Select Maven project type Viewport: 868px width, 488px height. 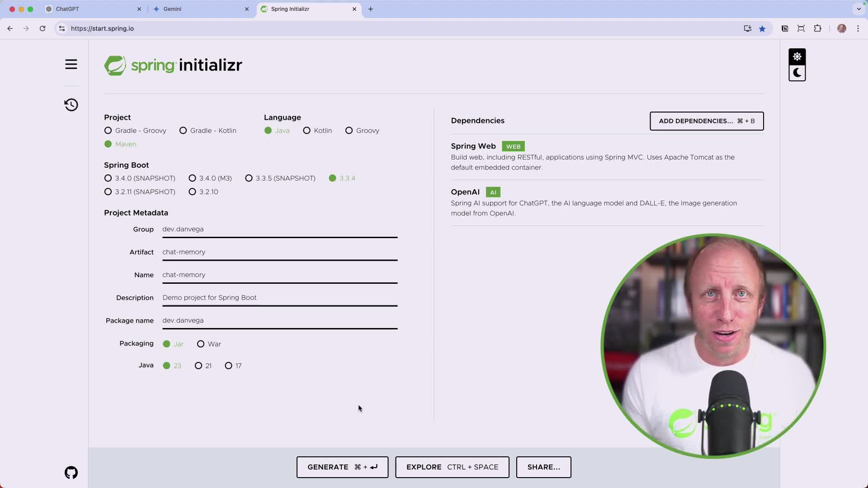(x=120, y=144)
